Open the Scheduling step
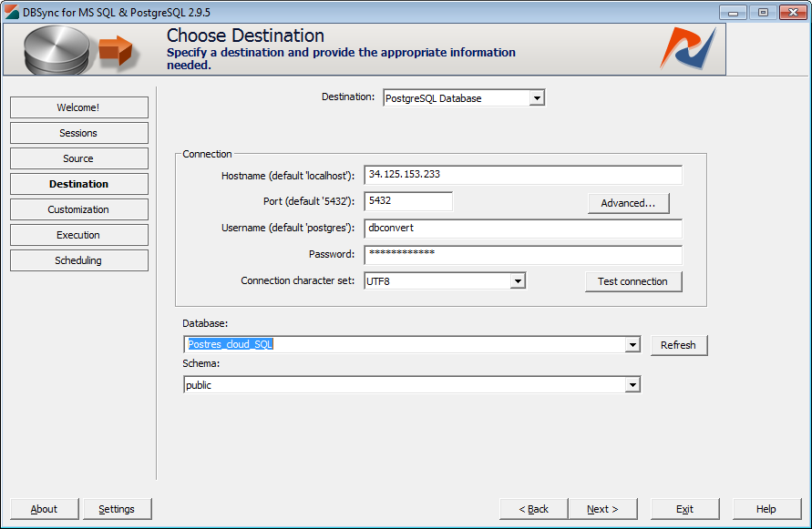 78,260
